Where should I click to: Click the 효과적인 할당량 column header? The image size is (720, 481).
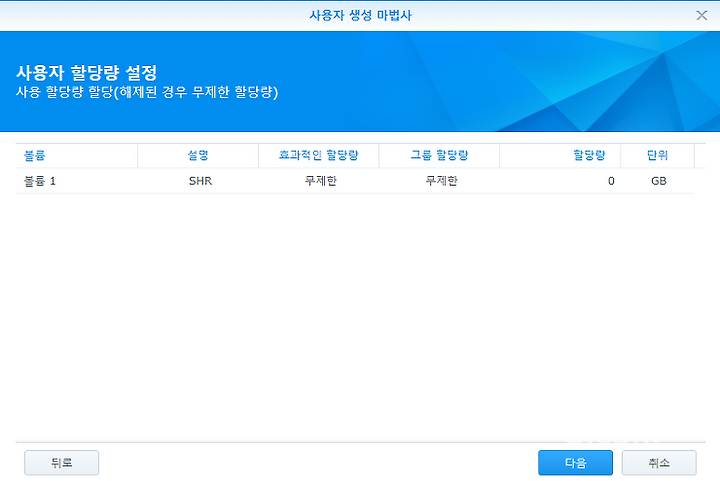point(319,156)
